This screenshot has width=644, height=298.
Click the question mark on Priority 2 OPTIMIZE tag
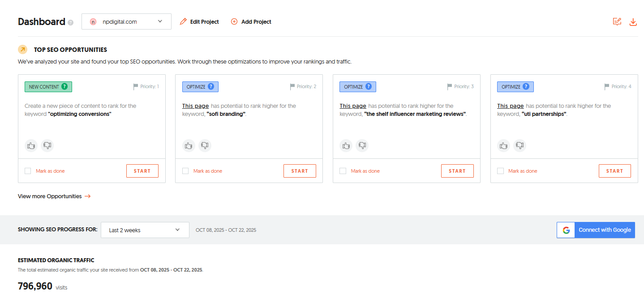click(211, 87)
